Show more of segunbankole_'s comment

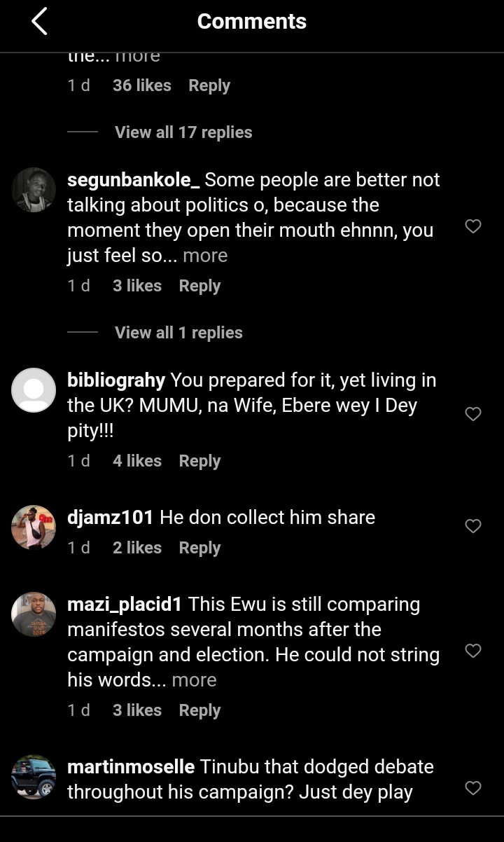coord(205,256)
